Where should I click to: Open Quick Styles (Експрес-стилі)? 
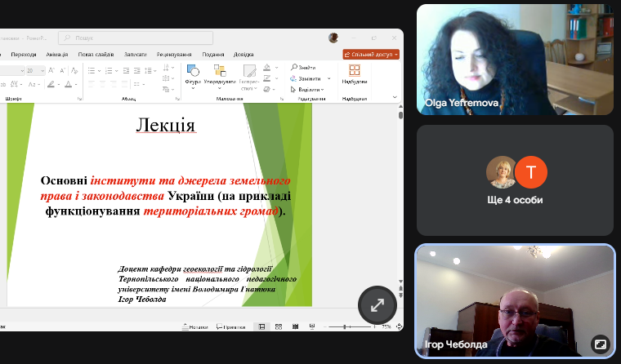click(x=249, y=78)
